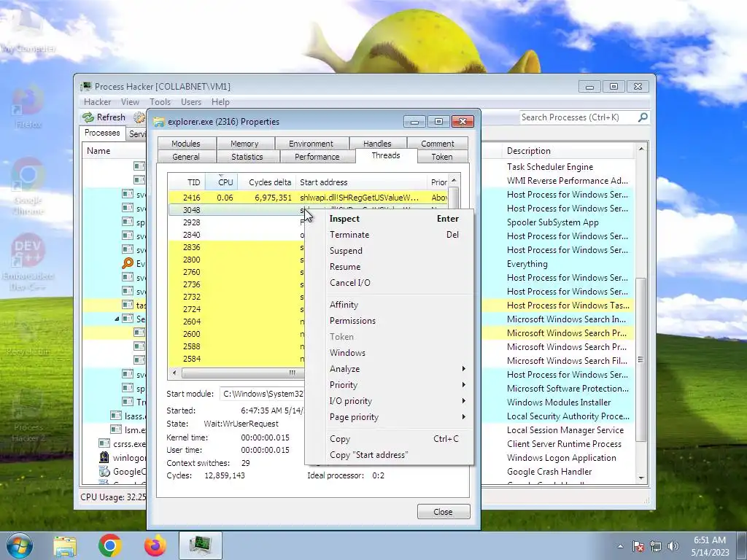Click the lsass process icon
Image resolution: width=747 pixels, height=560 pixels.
(x=116, y=416)
